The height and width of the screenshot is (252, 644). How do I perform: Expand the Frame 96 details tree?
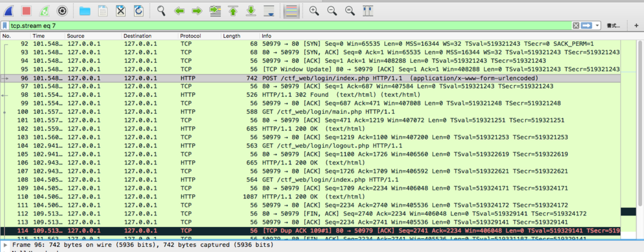tap(5, 246)
